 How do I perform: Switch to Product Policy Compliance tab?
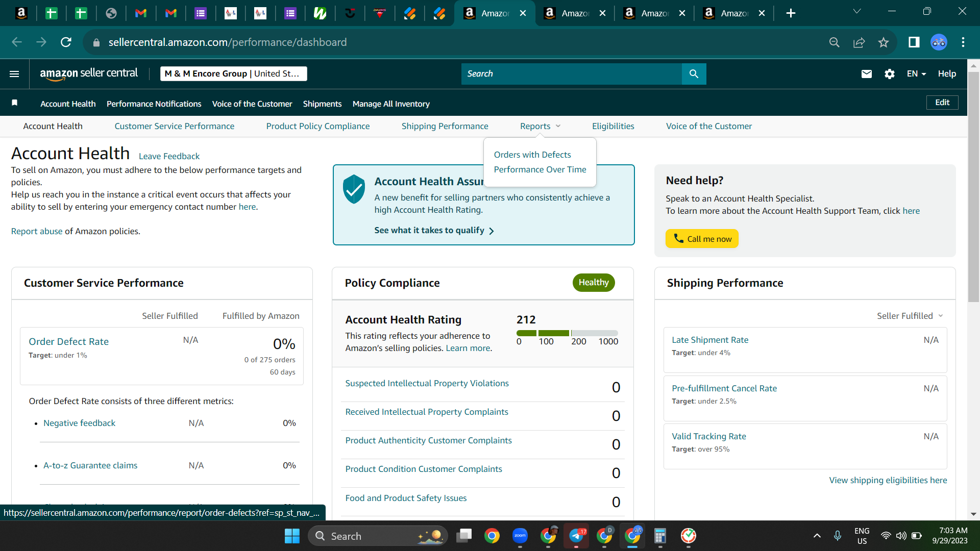pyautogui.click(x=318, y=126)
